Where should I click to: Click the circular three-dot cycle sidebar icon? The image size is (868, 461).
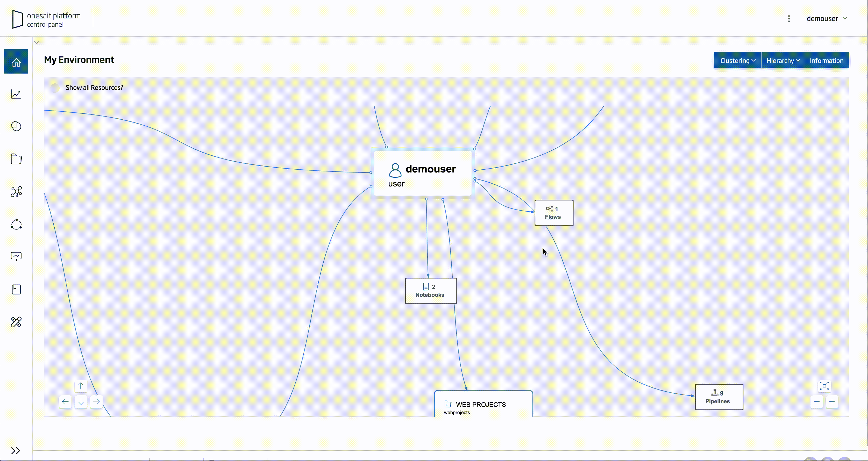16,224
